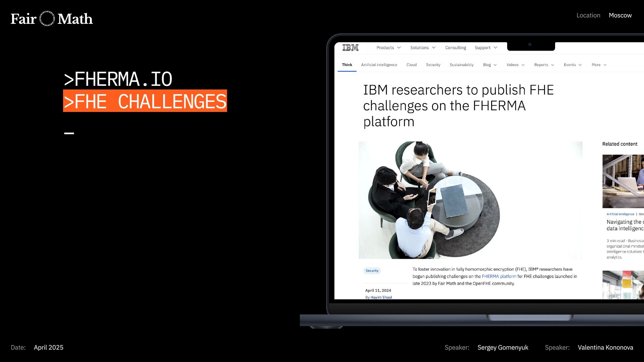Open the Consulting menu item
This screenshot has height=362, width=644.
[x=455, y=48]
